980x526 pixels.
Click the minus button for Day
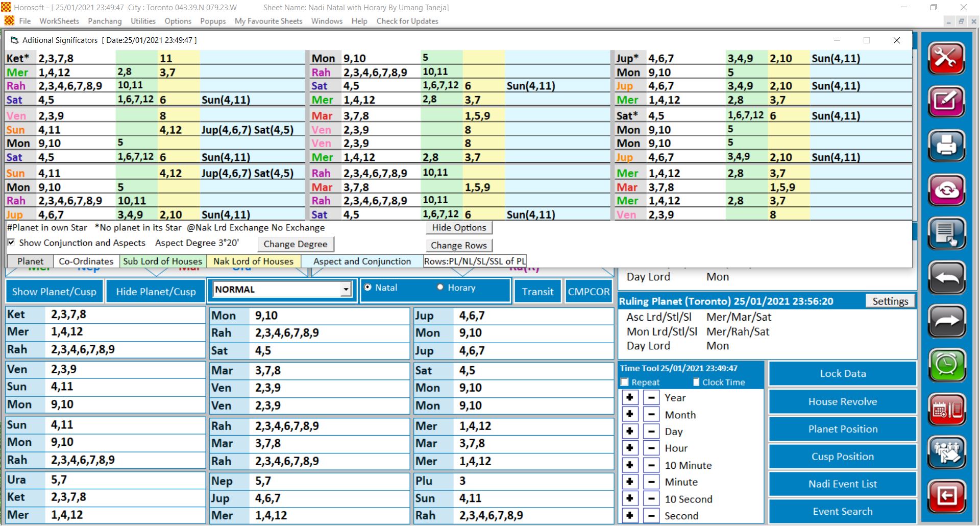coord(651,431)
